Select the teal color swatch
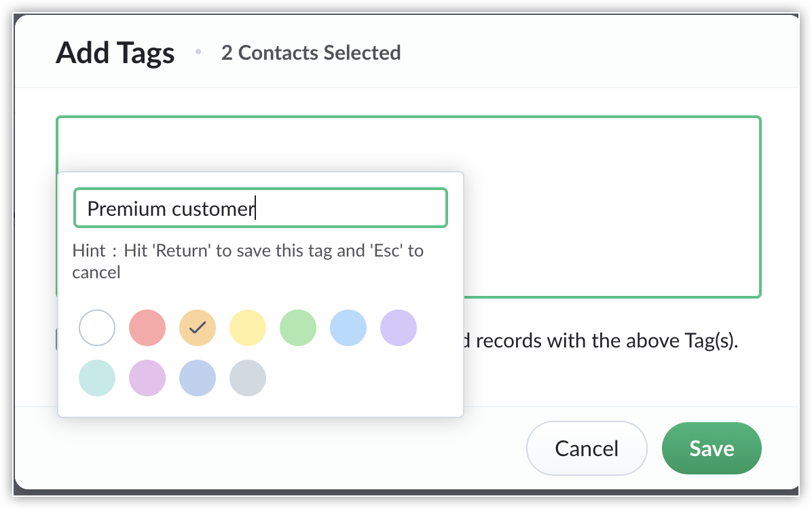 click(97, 379)
